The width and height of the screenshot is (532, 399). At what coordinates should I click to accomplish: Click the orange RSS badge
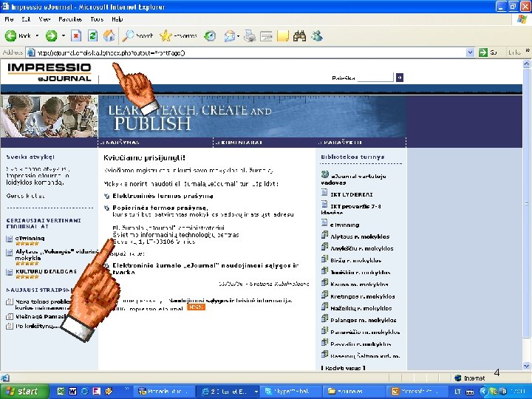pos(196,307)
